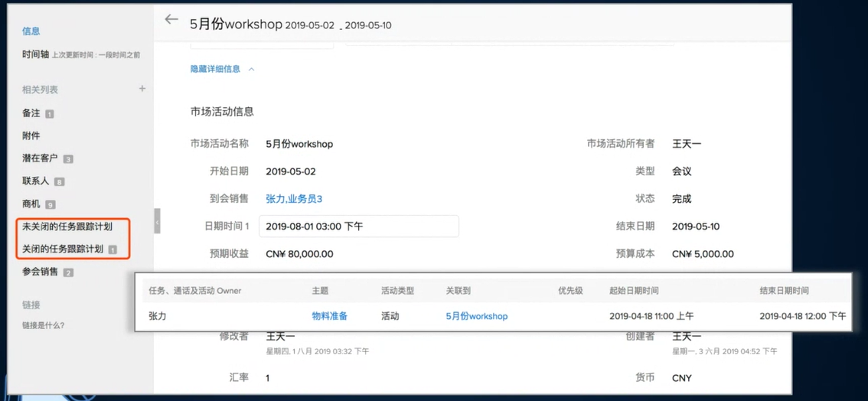The width and height of the screenshot is (868, 401).
Task: Open 联系人 related list
Action: tap(36, 181)
